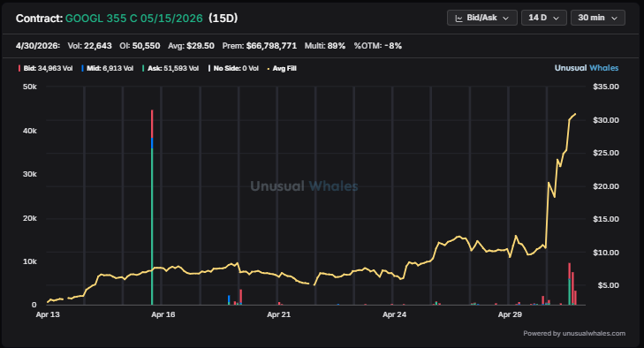
Task: Click the OI: 50,550 stat
Action: pos(140,46)
